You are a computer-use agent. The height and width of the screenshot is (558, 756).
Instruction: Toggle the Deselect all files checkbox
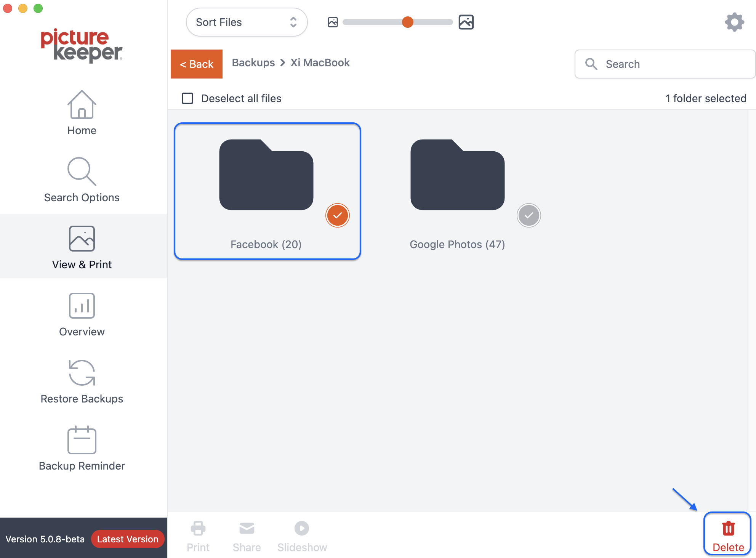coord(187,98)
